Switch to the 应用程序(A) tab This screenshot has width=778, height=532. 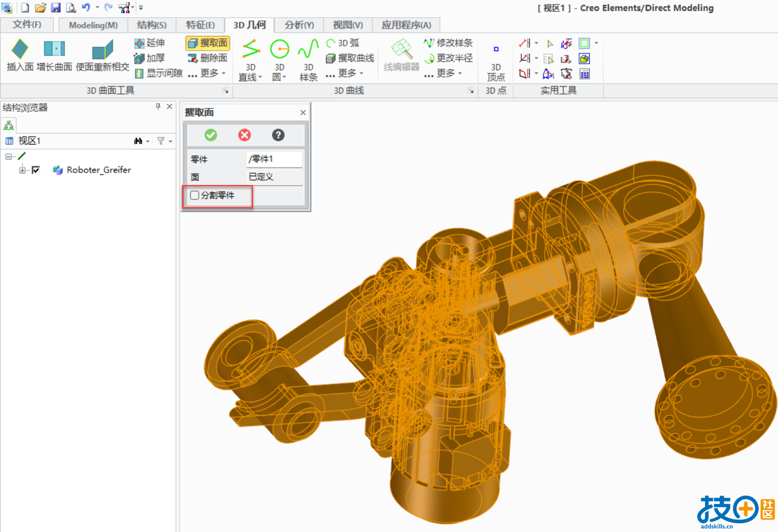point(406,25)
